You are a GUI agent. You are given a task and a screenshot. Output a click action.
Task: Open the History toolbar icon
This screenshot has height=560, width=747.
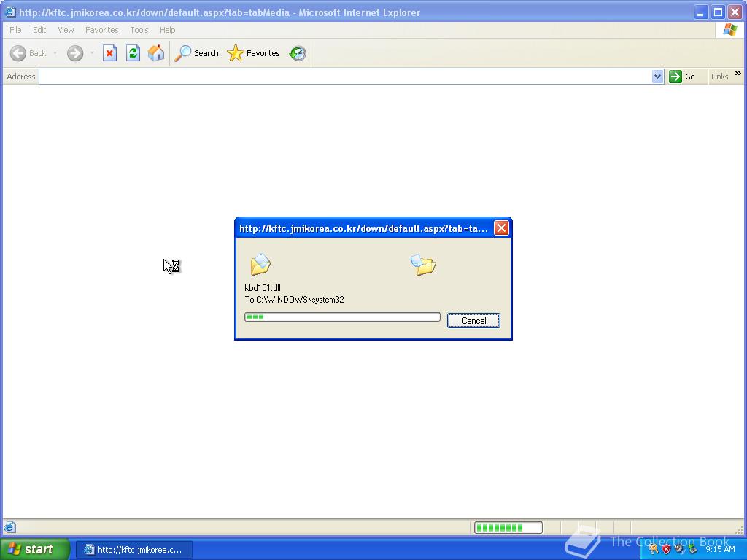click(298, 53)
